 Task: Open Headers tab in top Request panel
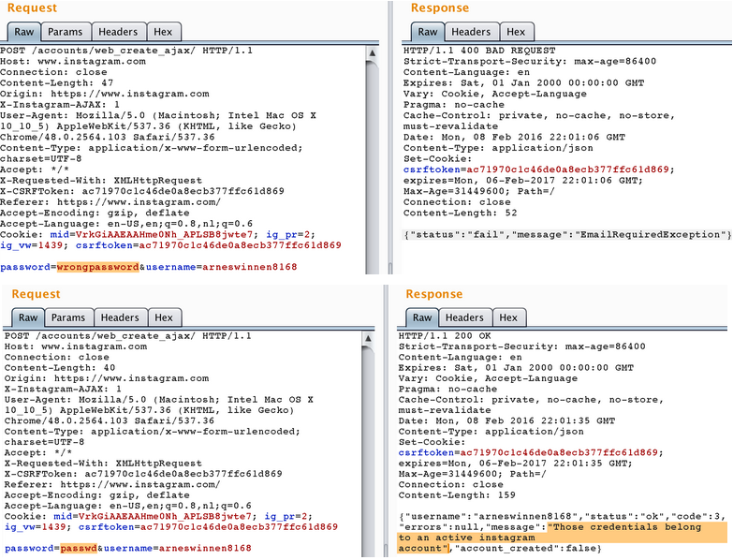tap(118, 32)
